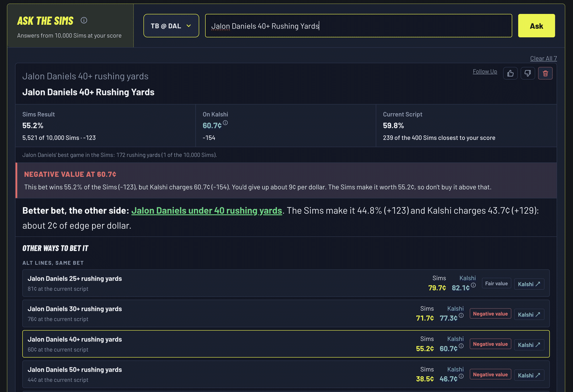The width and height of the screenshot is (573, 392).
Task: Click the Fair value badge
Action: pos(496,284)
